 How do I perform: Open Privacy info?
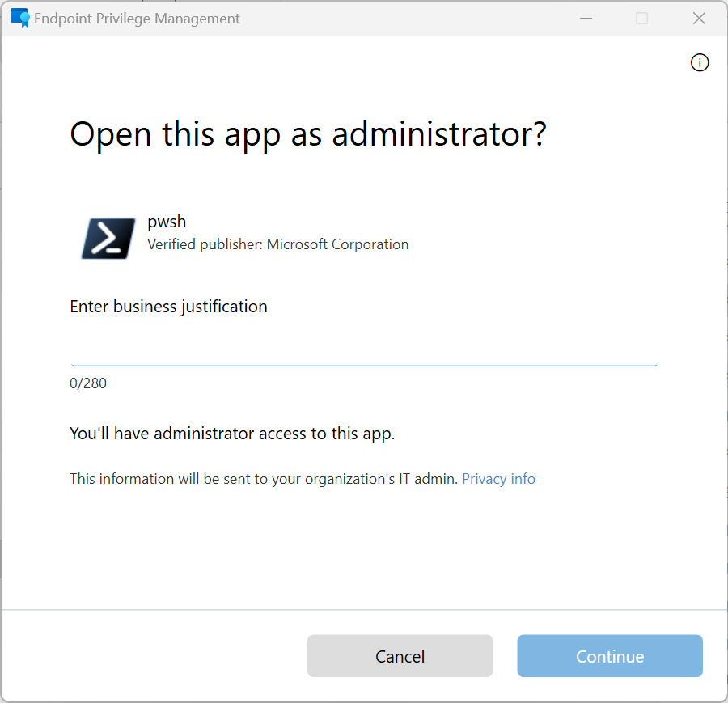498,478
